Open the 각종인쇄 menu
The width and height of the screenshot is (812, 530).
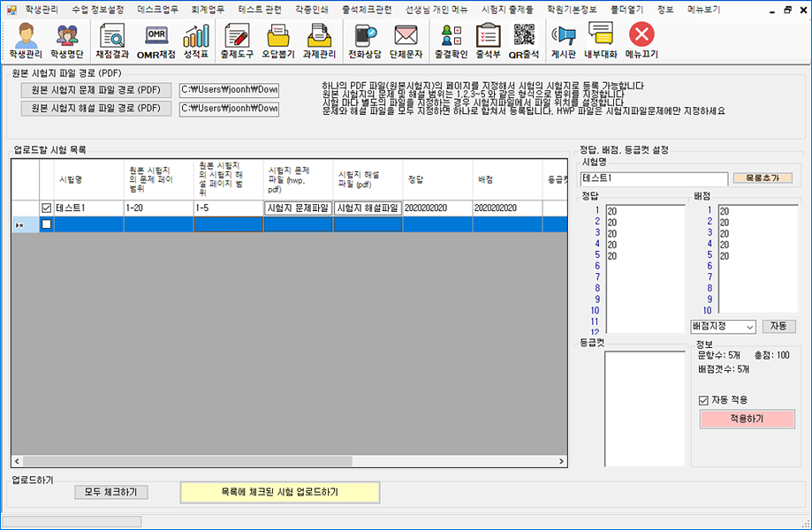(312, 10)
